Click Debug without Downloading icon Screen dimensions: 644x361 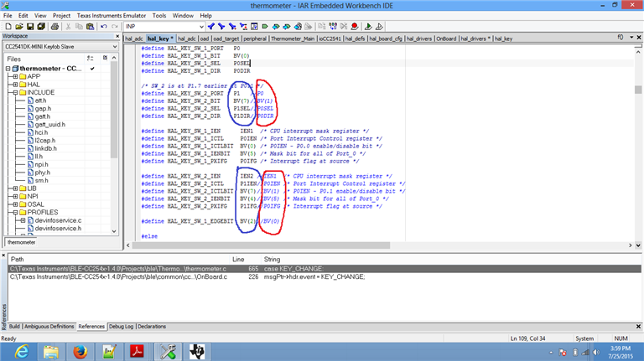tap(379, 27)
